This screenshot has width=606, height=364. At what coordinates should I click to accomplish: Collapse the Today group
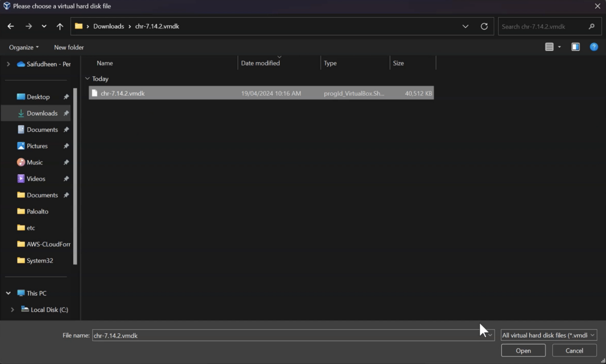[x=88, y=79]
